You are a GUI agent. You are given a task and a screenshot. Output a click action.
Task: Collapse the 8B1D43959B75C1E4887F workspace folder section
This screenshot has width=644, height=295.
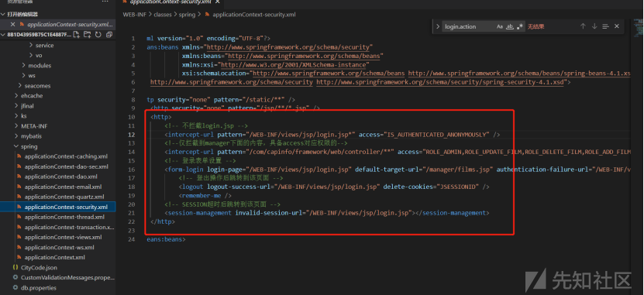click(x=3, y=35)
